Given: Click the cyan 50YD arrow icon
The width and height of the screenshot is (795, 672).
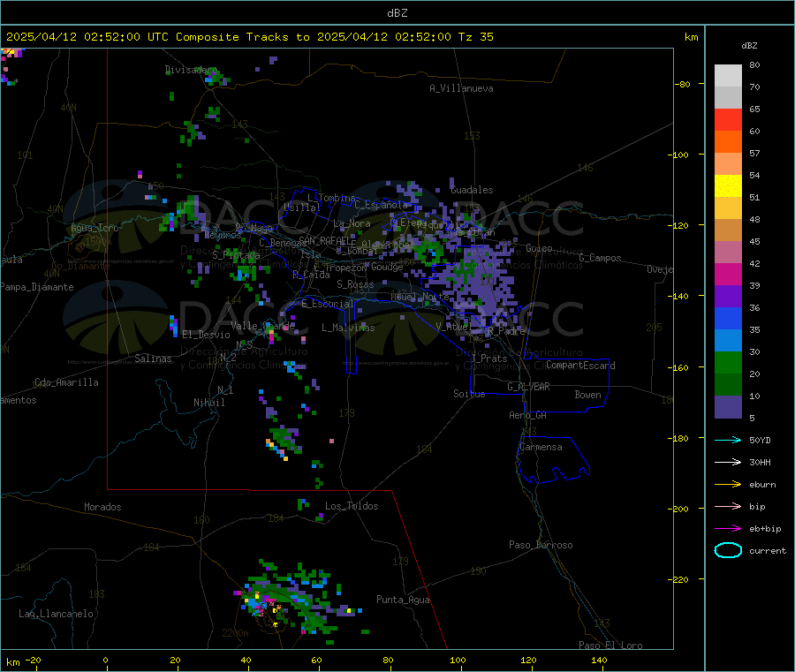Looking at the screenshot, I should click(x=728, y=440).
